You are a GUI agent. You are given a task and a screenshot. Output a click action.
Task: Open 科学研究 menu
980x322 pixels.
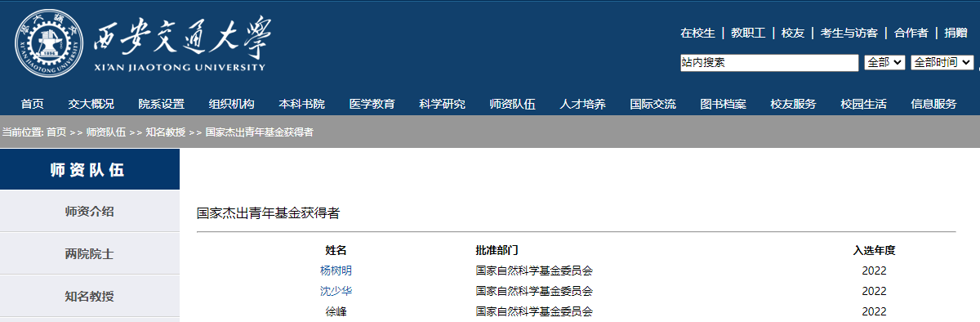point(442,104)
